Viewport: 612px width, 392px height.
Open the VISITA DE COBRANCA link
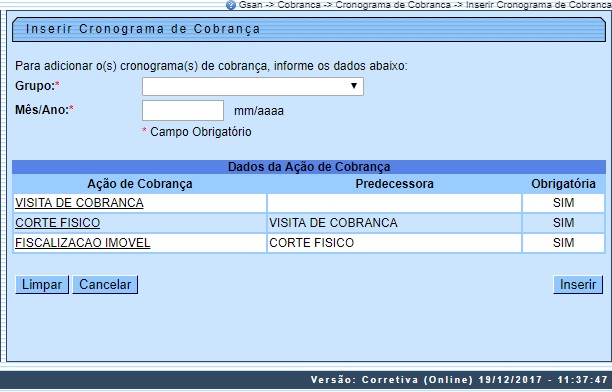coord(79,203)
